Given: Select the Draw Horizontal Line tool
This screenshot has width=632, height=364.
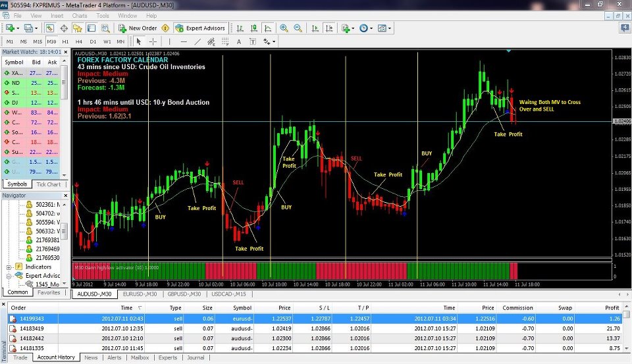Looking at the screenshot, I should click(x=184, y=41).
